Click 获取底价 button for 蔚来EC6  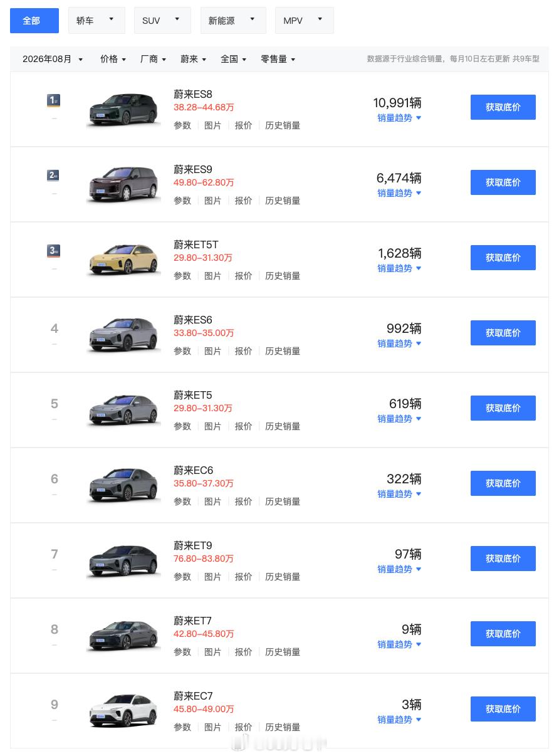tap(503, 483)
